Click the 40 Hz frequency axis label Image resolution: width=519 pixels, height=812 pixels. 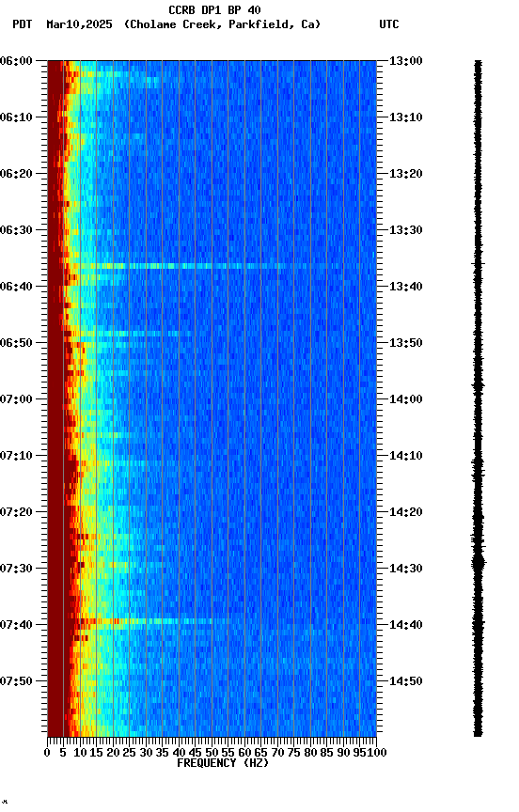[x=179, y=753]
